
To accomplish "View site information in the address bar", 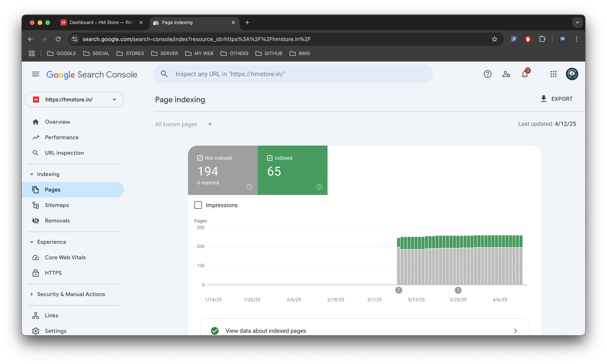I will (75, 39).
